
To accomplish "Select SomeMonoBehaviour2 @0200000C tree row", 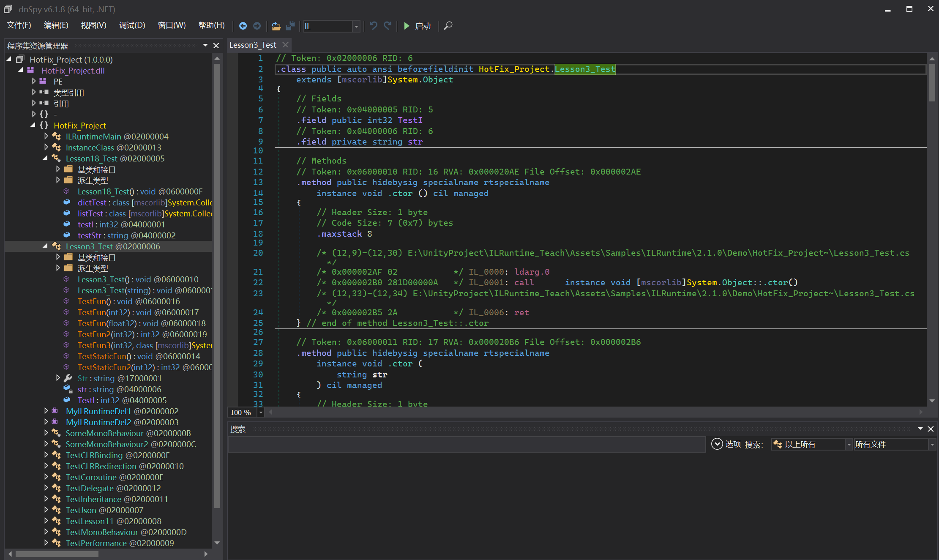I will [x=131, y=444].
